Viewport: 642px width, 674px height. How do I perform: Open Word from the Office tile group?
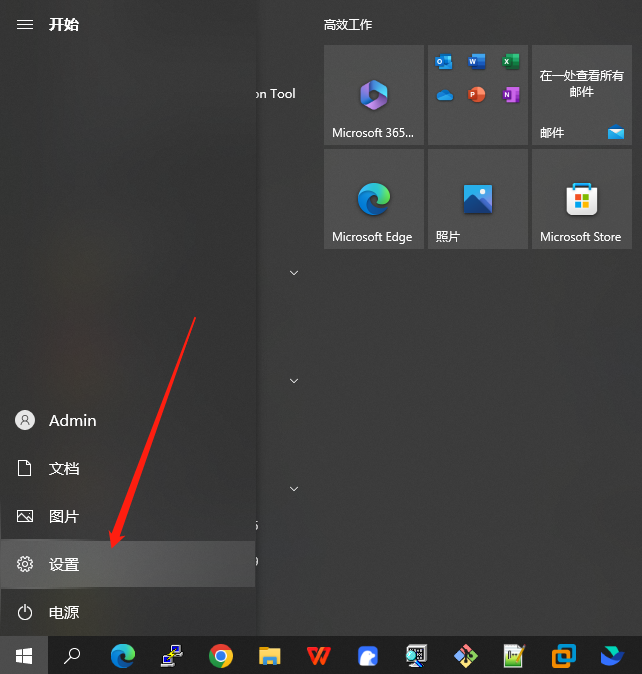coord(477,62)
